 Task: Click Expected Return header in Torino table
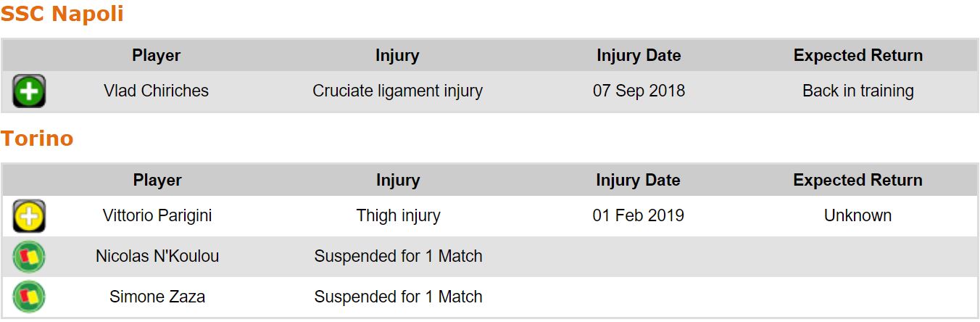[x=857, y=181]
